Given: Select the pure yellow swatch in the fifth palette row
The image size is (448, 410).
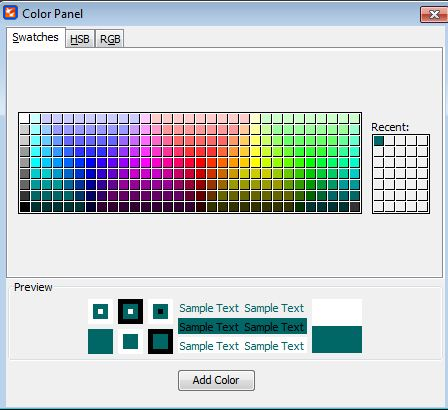Looking at the screenshot, I should click(x=256, y=163).
